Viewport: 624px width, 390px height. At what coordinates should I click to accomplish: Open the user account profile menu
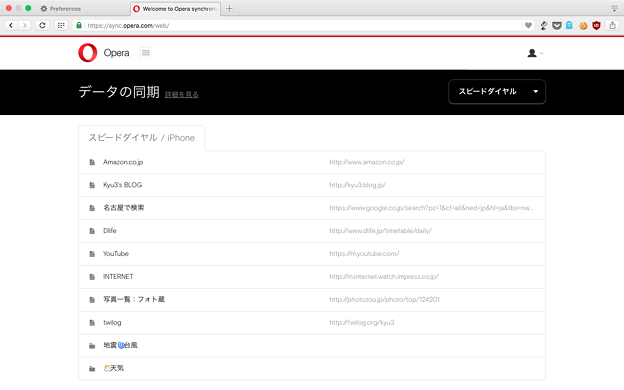(534, 53)
